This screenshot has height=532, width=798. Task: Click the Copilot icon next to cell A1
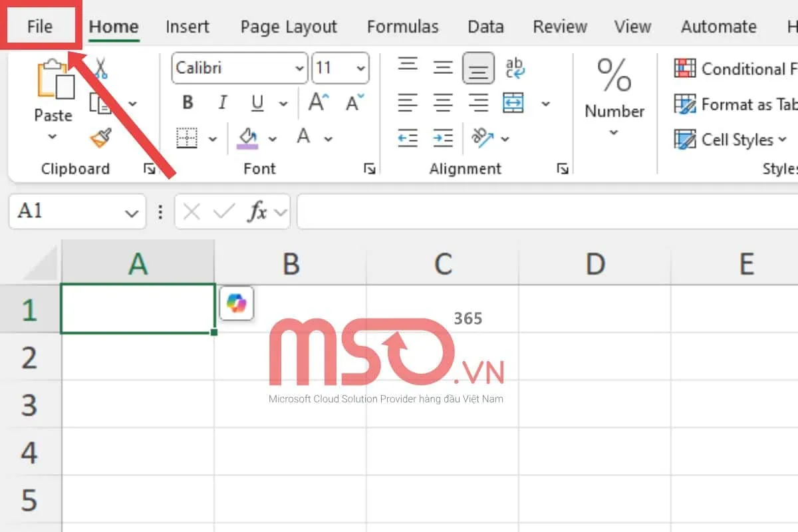coord(237,303)
